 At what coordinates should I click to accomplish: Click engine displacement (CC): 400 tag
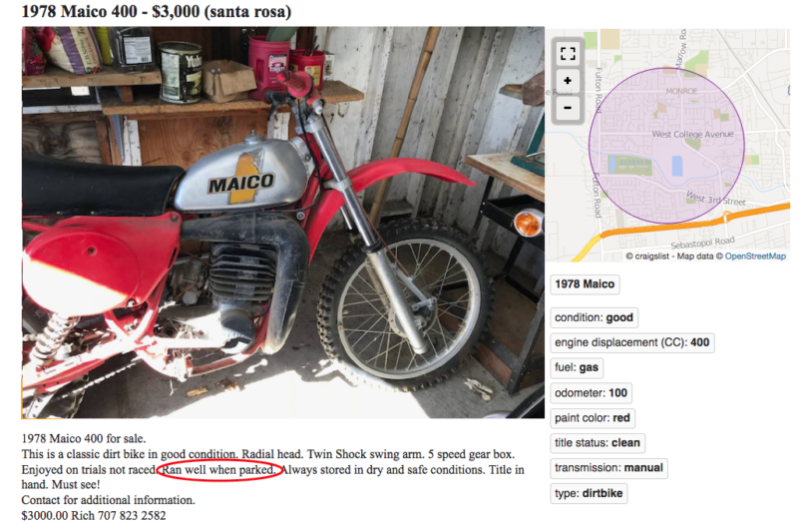631,342
